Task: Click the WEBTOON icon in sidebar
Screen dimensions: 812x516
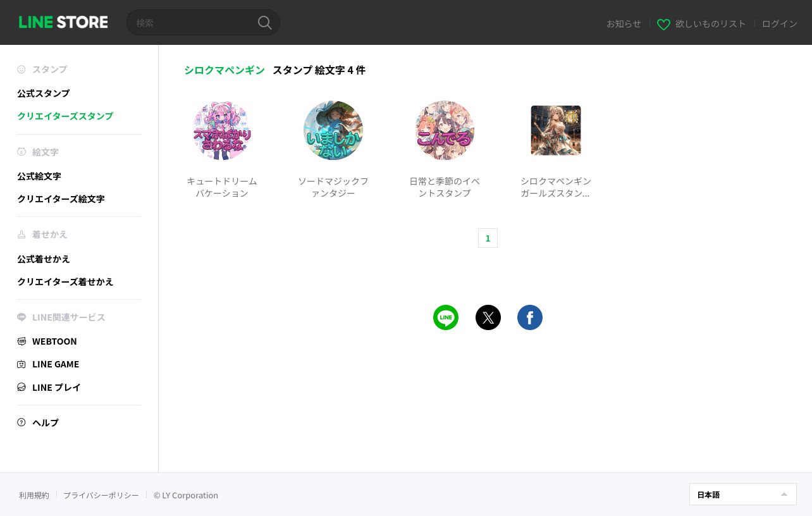Action: pos(22,341)
